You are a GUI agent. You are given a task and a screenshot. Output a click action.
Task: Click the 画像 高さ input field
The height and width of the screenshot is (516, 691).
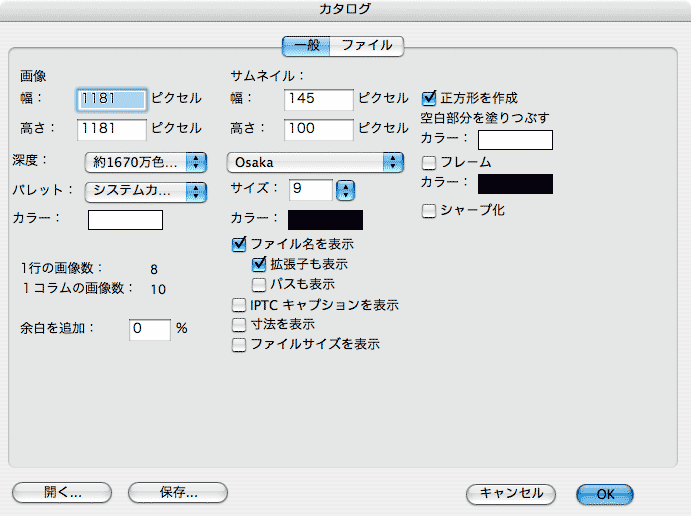[112, 130]
